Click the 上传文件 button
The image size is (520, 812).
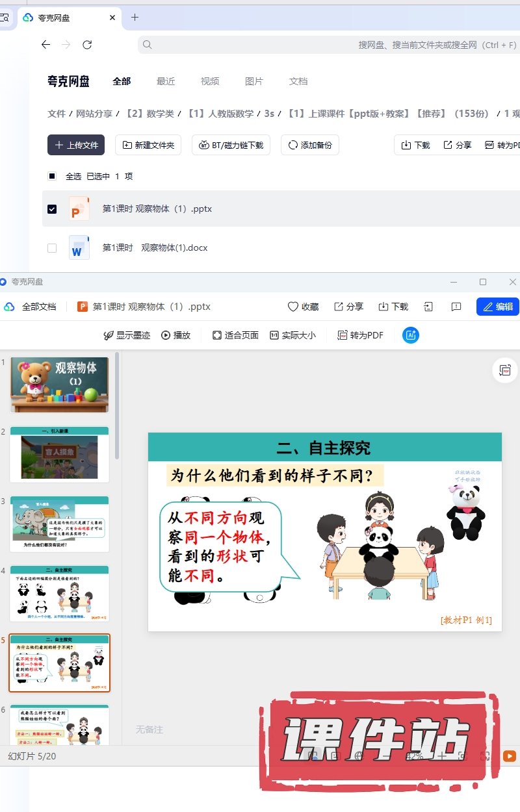tap(76, 145)
